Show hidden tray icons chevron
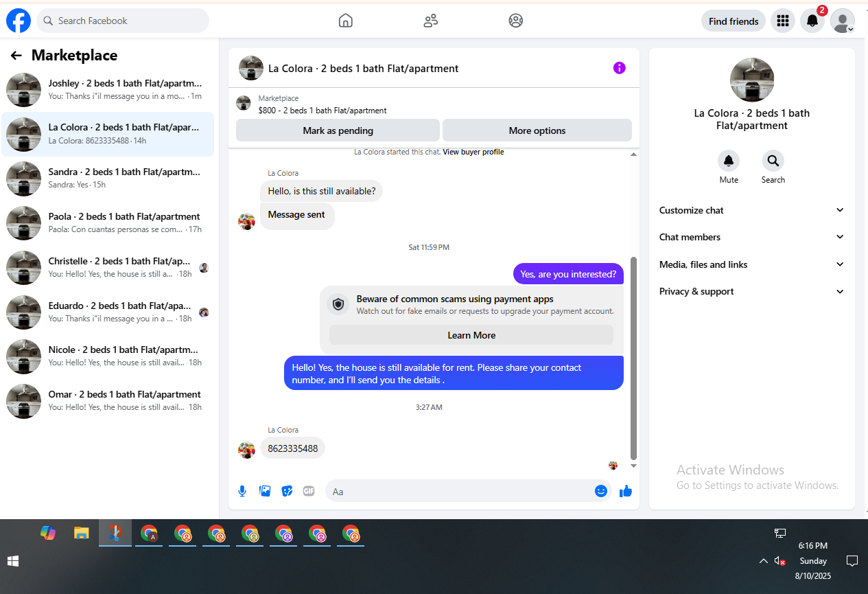Screen dimensions: 868x594 point(763,561)
